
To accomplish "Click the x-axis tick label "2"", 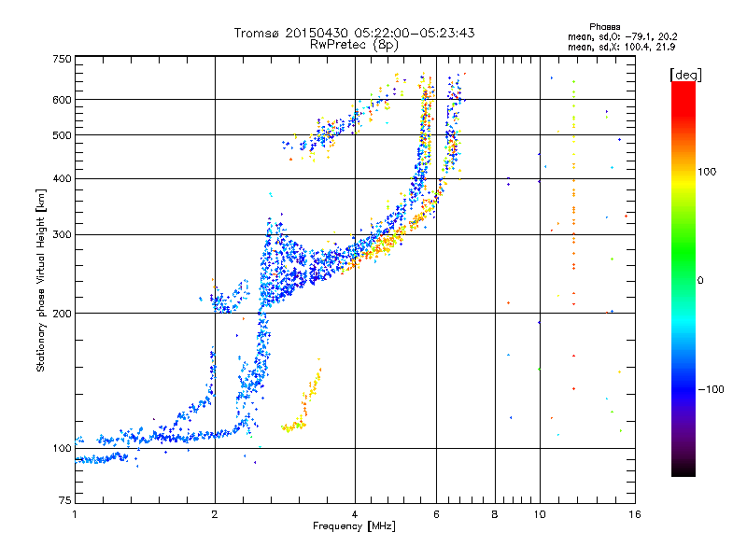I will click(215, 514).
